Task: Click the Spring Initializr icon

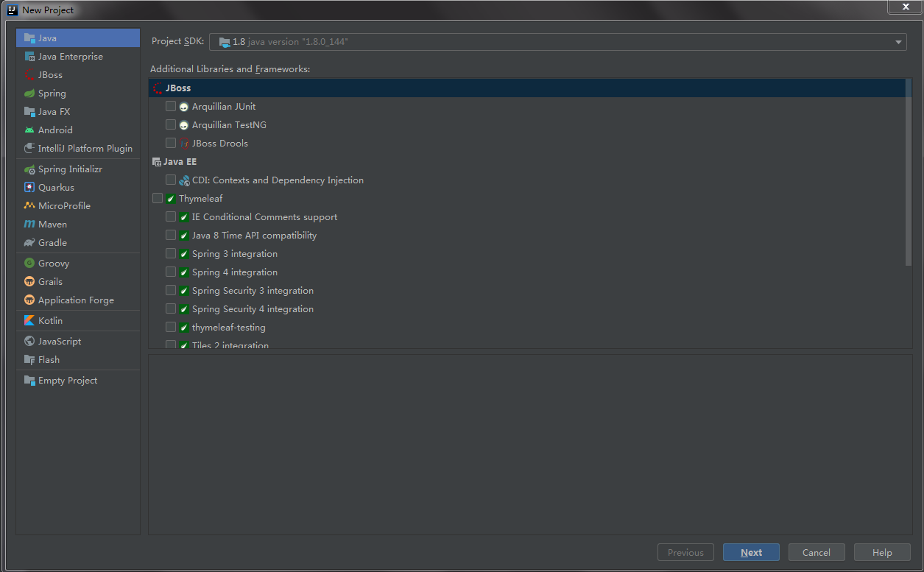Action: coord(29,169)
